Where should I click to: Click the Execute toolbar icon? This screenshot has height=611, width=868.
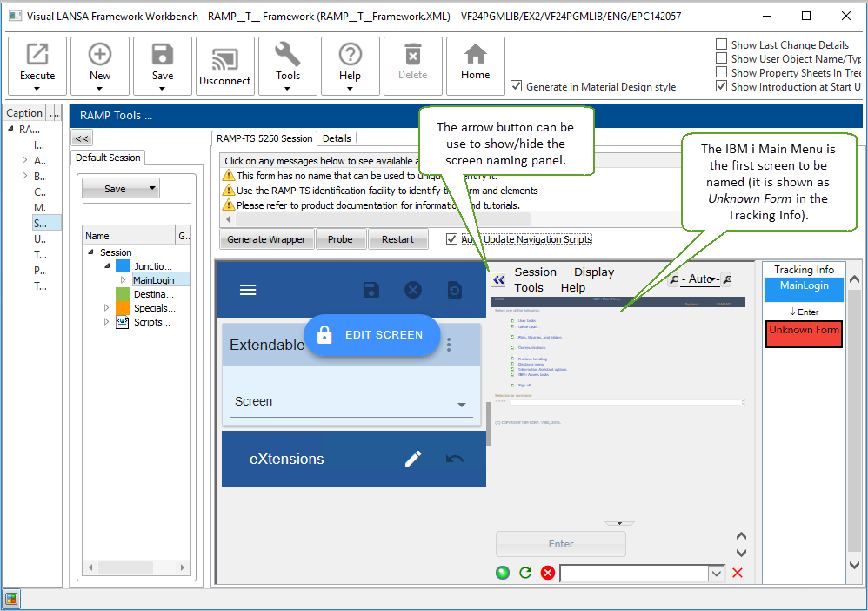click(37, 54)
